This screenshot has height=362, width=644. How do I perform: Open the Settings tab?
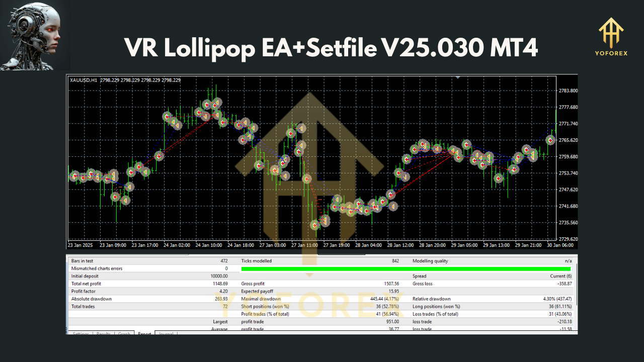[x=80, y=333]
